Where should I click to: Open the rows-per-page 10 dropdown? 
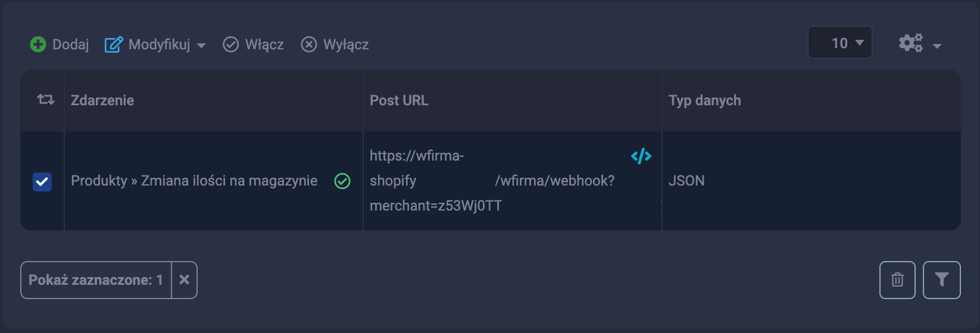point(840,43)
